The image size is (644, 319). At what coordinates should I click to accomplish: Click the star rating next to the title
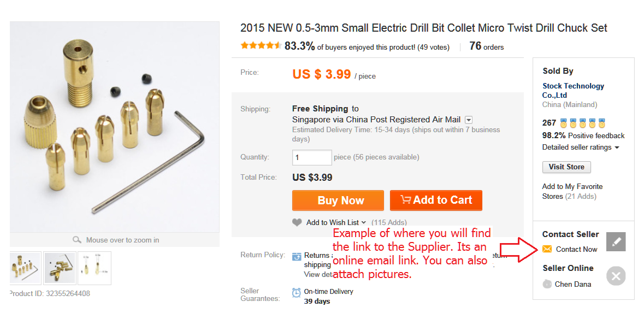261,46
